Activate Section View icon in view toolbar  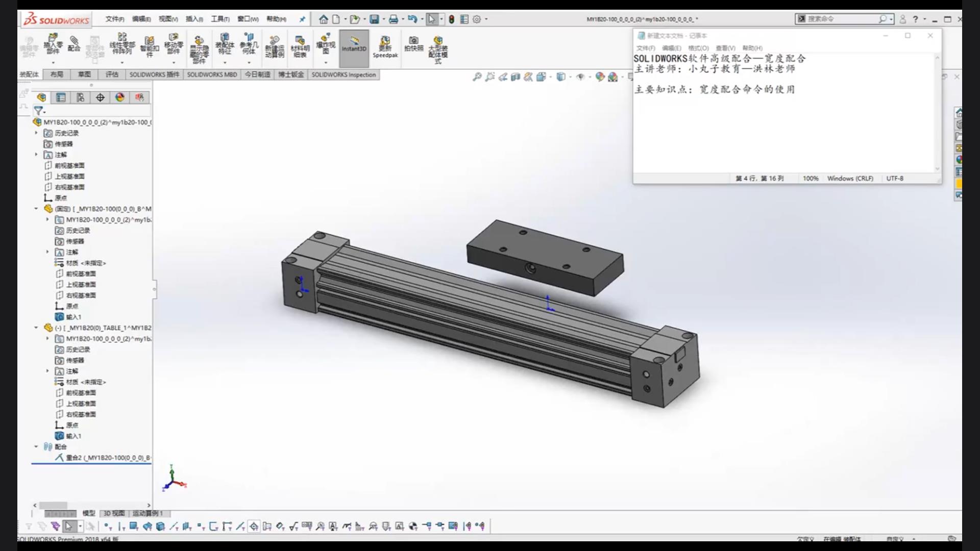(x=516, y=77)
